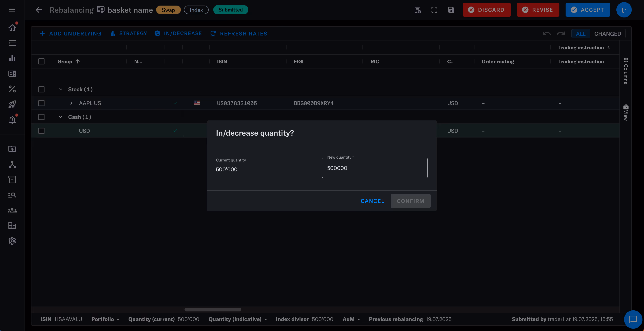
Task: Open the rocket launch sidebar icon
Action: click(x=12, y=104)
